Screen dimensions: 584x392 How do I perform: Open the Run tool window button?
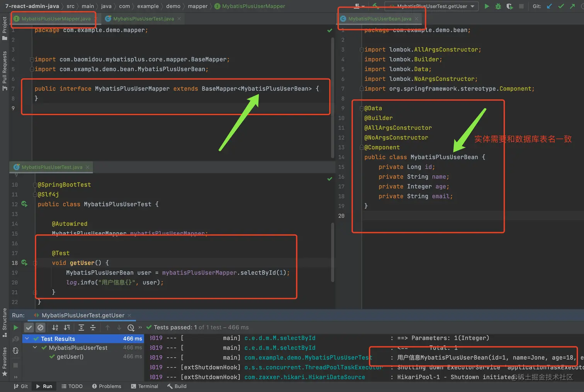(44, 386)
